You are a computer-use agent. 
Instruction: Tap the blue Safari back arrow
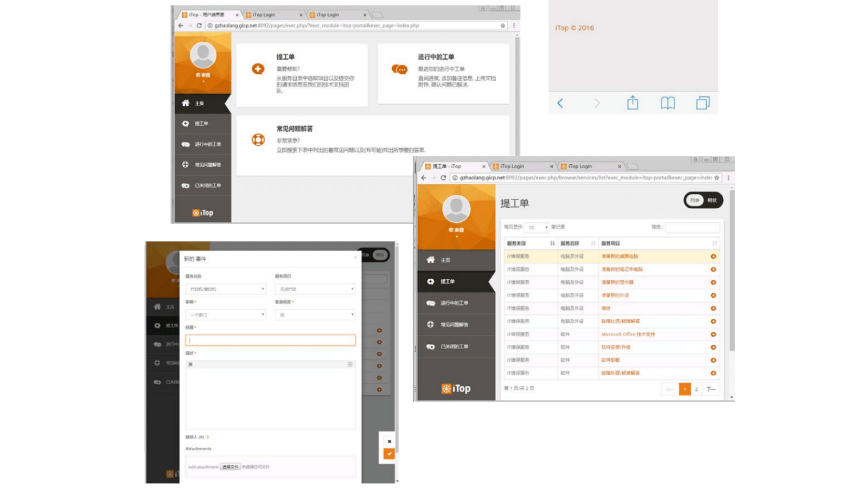click(560, 103)
